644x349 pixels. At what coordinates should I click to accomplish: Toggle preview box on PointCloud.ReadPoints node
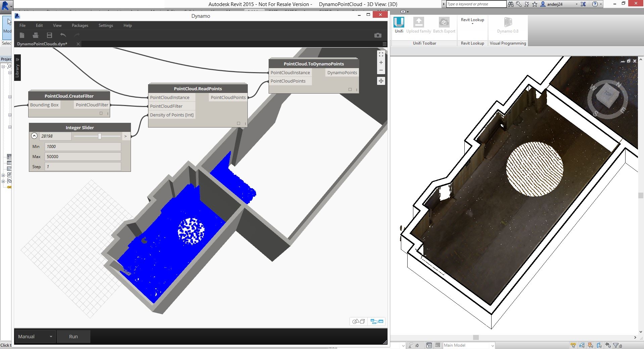239,123
